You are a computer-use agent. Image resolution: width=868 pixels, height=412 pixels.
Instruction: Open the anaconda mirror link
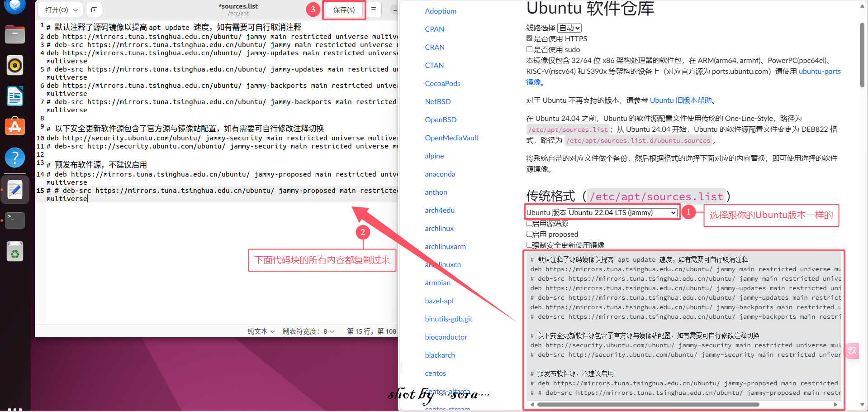440,174
